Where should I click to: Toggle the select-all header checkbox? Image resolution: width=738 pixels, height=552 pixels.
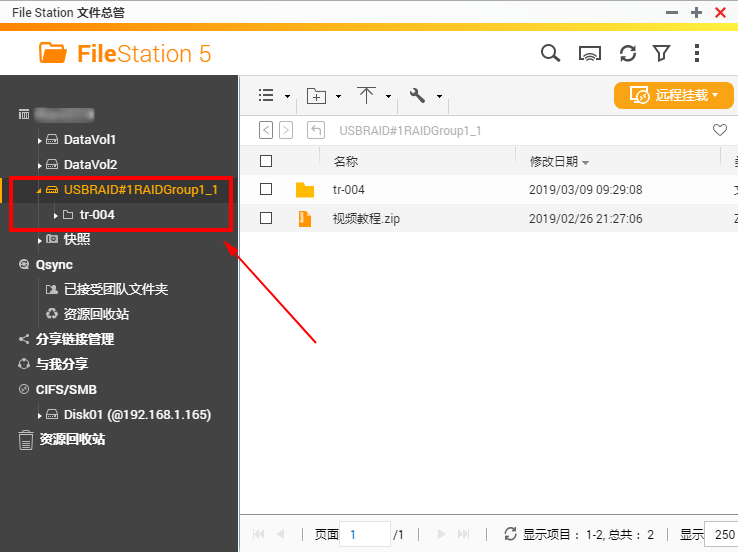coord(266,161)
